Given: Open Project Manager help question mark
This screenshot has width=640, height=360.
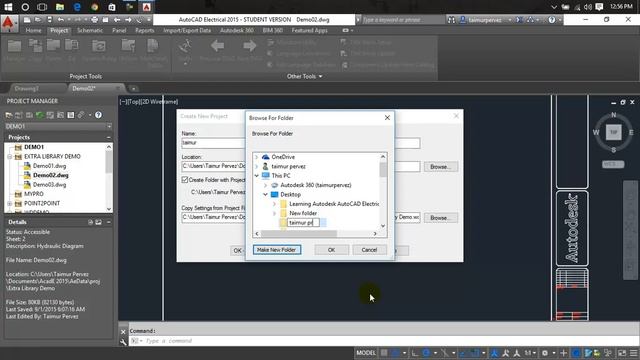Looking at the screenshot, I should [x=98, y=115].
